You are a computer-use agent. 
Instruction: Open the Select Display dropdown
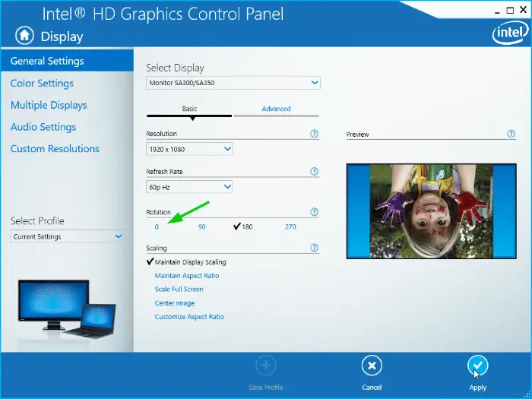pos(233,83)
